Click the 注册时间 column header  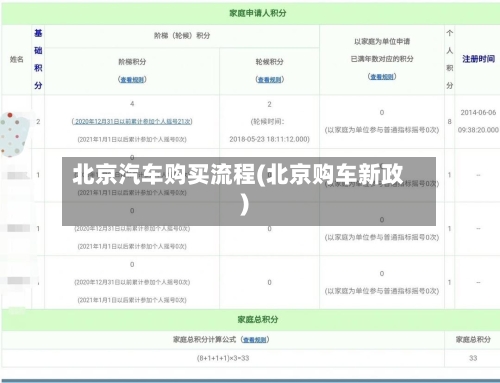click(478, 59)
